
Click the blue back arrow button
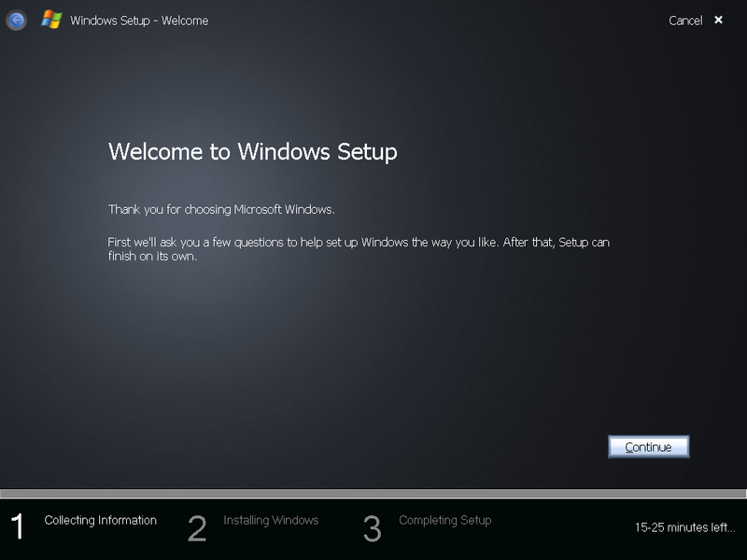(x=16, y=21)
